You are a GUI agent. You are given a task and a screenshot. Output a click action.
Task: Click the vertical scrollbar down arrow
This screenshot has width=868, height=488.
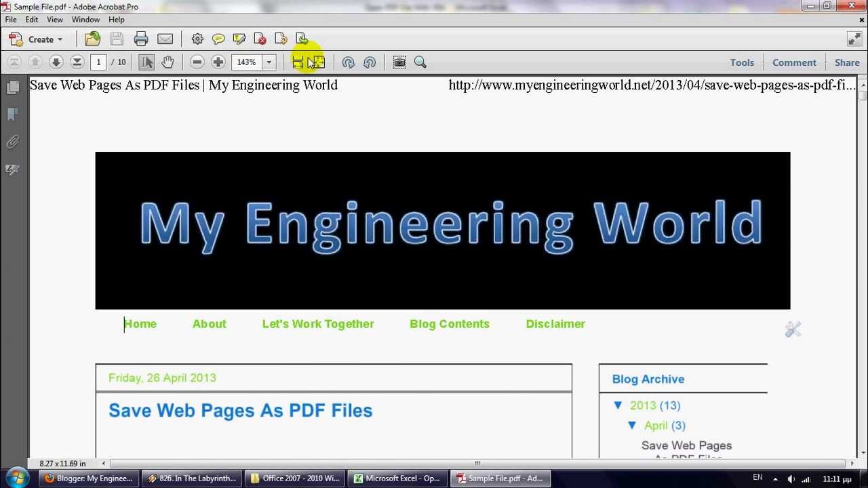point(863,453)
